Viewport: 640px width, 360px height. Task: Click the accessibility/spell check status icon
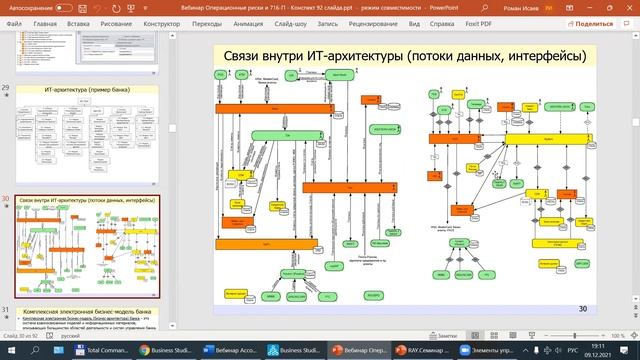[49, 336]
